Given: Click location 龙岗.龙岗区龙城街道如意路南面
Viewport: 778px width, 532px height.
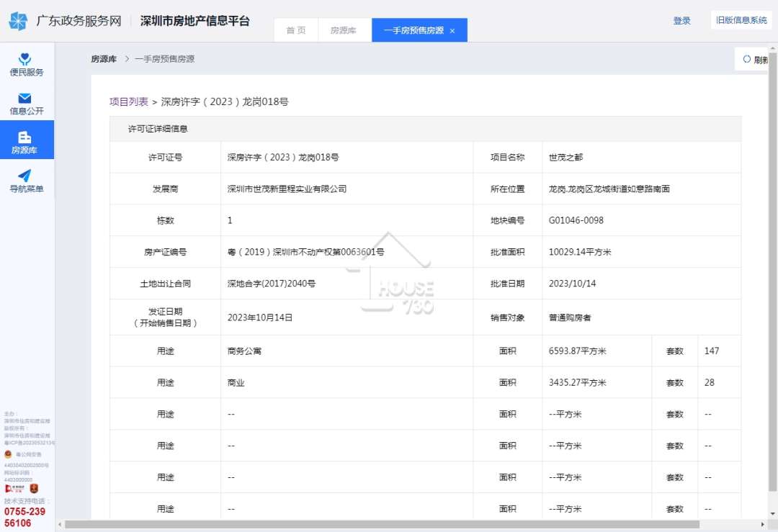Looking at the screenshot, I should coord(609,189).
